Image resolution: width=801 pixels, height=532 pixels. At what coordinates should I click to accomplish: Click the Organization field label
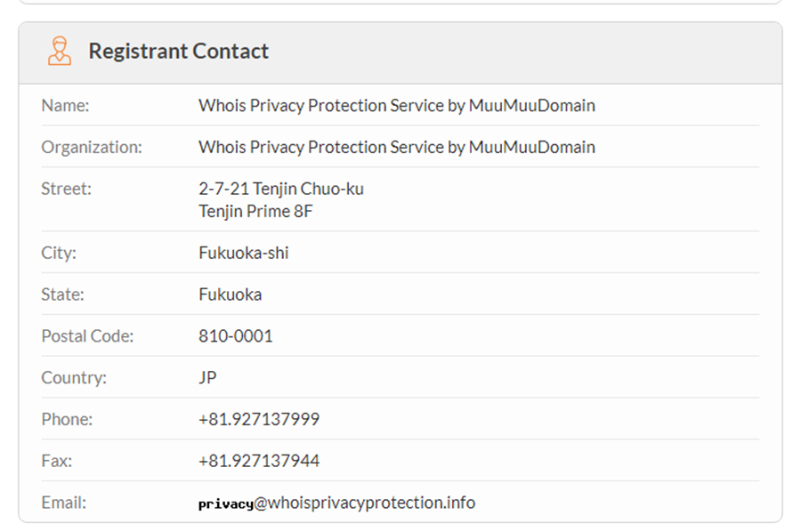pos(92,147)
